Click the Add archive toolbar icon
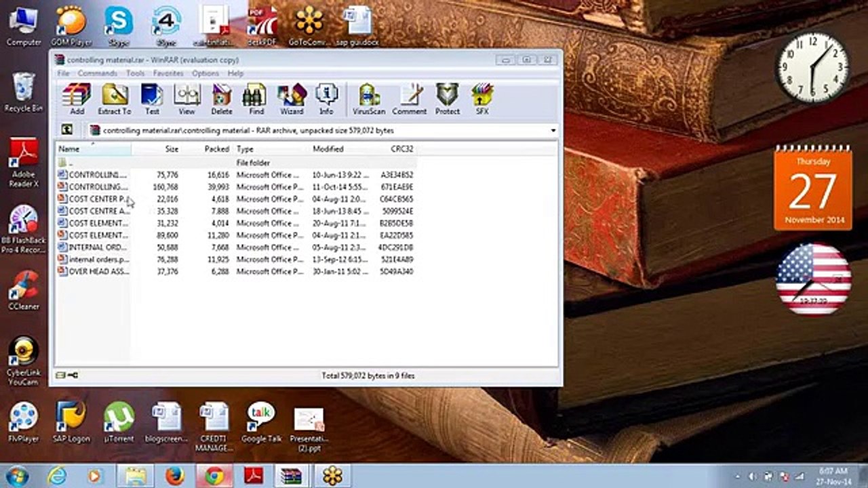868x488 pixels. [x=77, y=99]
